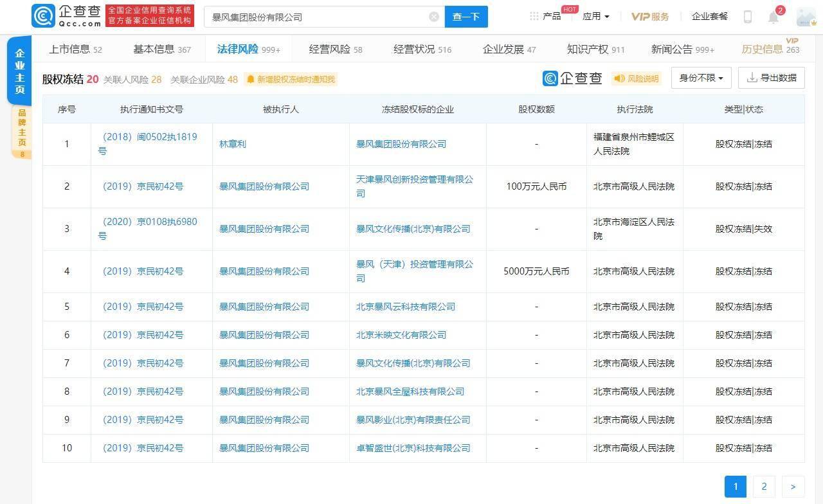Enable 新增股权冻结时通知我 alert

(291, 79)
